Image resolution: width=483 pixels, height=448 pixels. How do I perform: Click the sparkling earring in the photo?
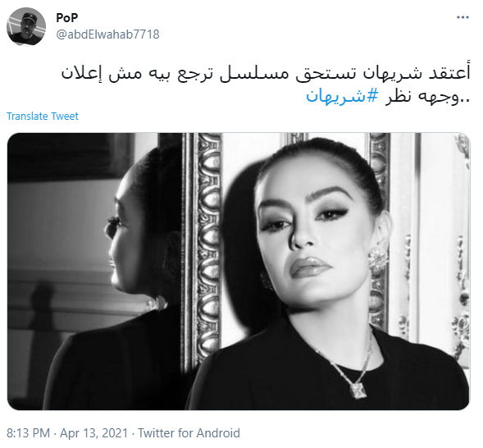(x=378, y=258)
